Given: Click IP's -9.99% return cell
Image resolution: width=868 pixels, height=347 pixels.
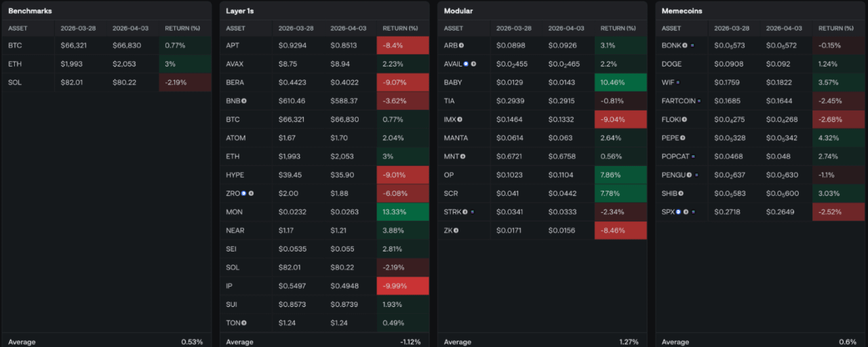Looking at the screenshot, I should (403, 286).
